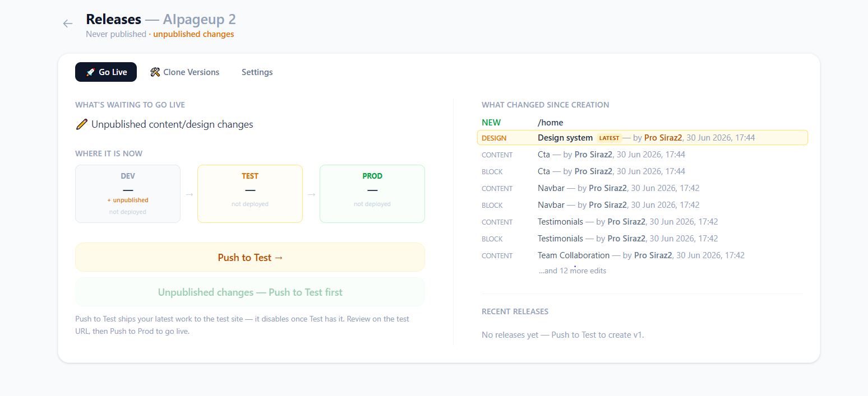Expand '...and 12 more edits'
The width and height of the screenshot is (868, 396).
point(572,271)
